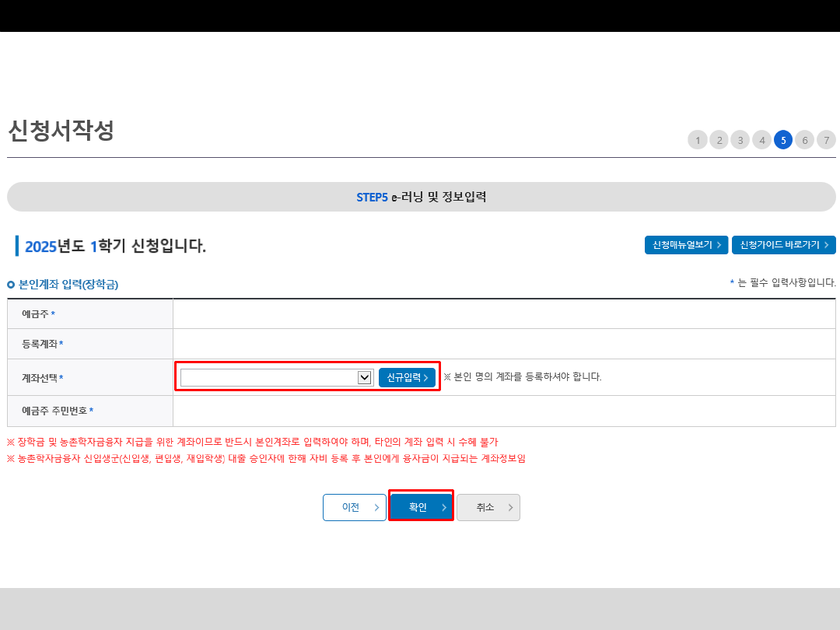Click the 예금주 주민번호 value field
Image resolution: width=840 pixels, height=630 pixels.
[x=504, y=411]
